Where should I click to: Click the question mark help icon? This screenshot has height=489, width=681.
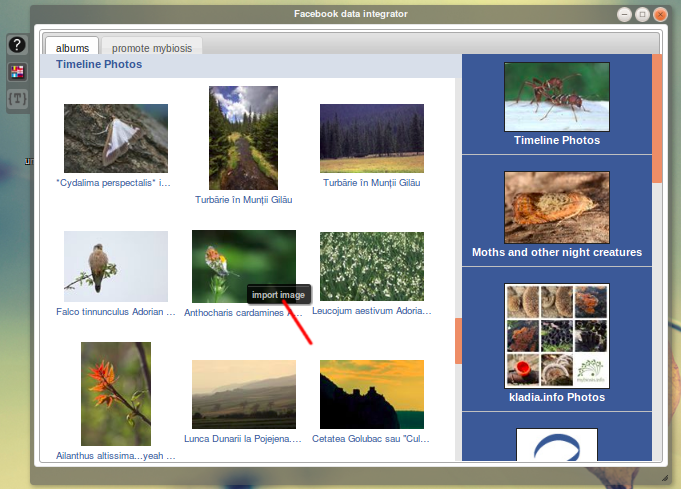coord(17,46)
